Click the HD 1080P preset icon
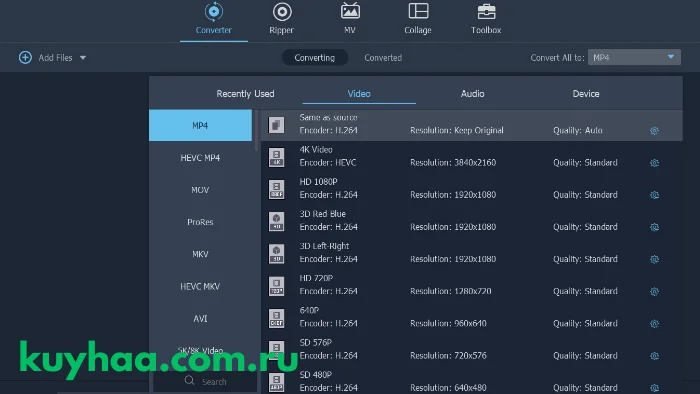 pos(276,189)
